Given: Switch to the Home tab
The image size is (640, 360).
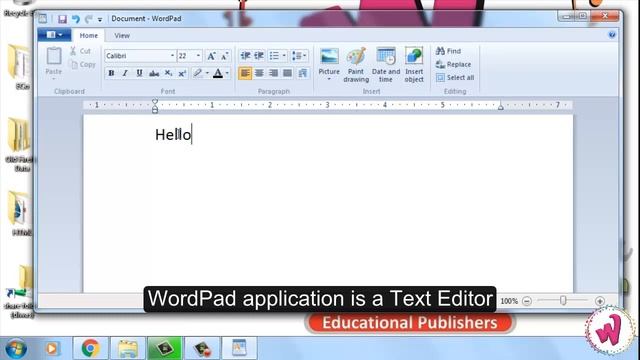Looking at the screenshot, I should (x=89, y=36).
